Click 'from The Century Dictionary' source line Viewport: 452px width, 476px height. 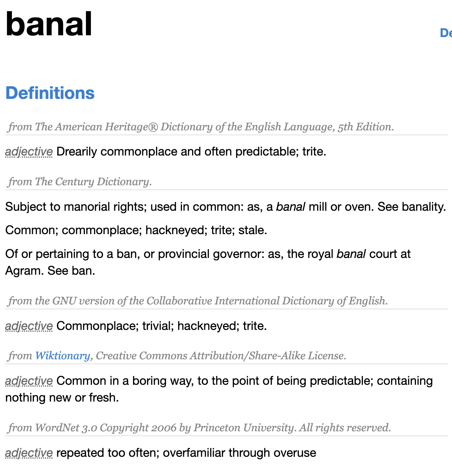(80, 182)
